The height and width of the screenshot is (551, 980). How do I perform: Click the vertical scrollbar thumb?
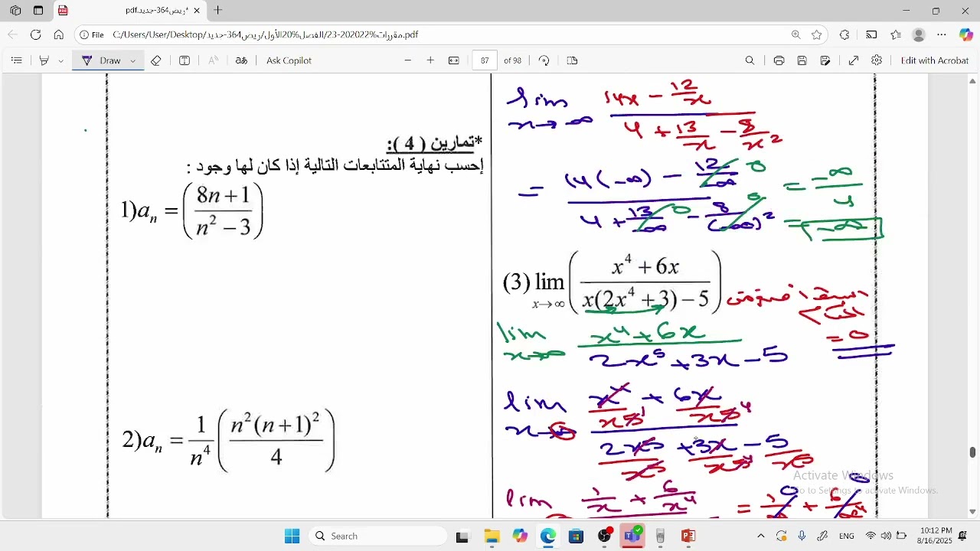[x=973, y=452]
